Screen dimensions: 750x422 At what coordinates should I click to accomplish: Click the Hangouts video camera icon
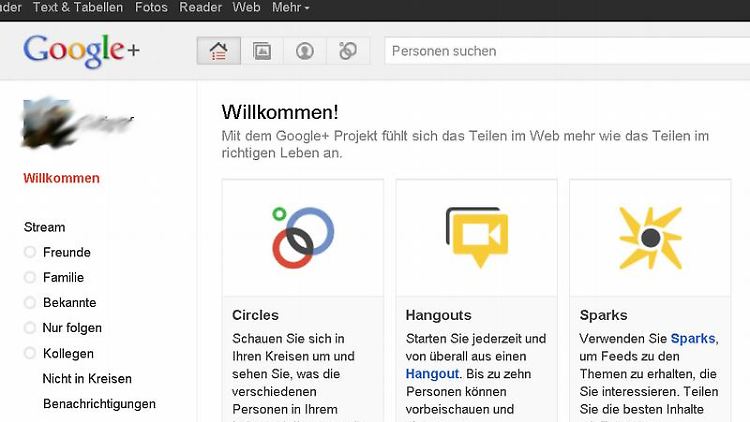tap(477, 237)
